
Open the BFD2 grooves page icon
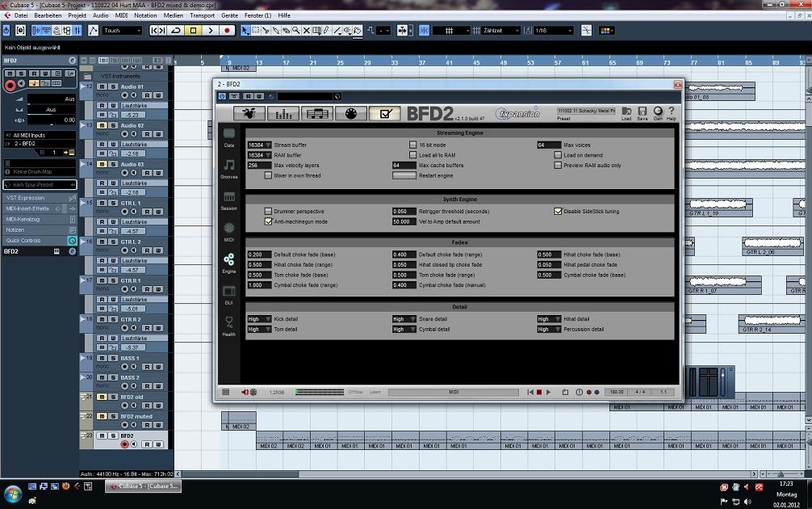pos(317,113)
